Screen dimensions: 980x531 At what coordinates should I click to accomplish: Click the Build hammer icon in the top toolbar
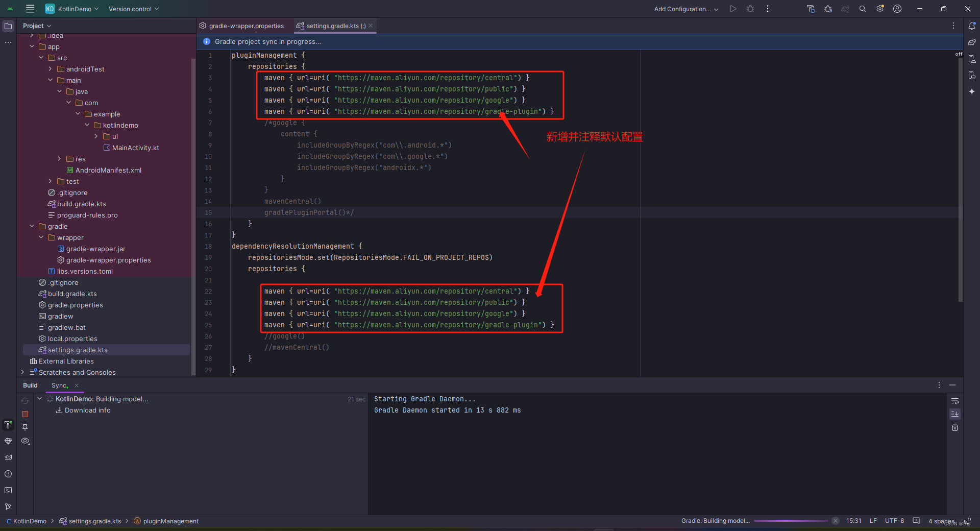tap(811, 9)
